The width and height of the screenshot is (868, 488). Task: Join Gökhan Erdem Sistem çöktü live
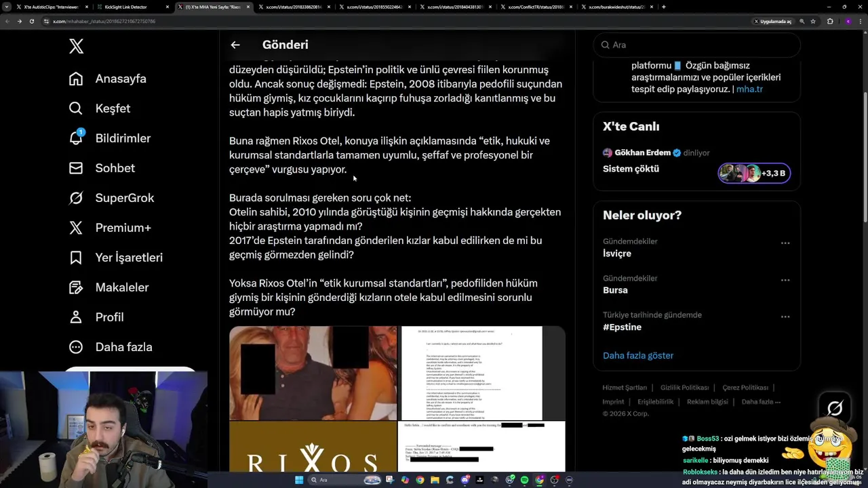(696, 161)
